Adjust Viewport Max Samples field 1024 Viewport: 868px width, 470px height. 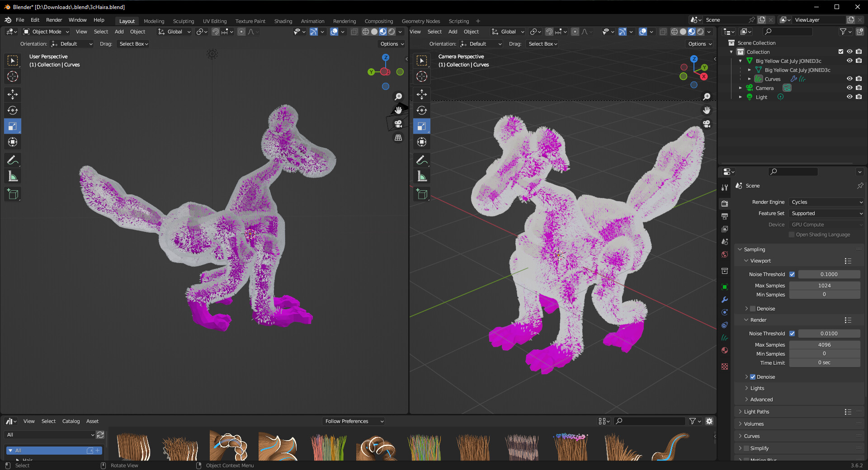[x=825, y=286]
